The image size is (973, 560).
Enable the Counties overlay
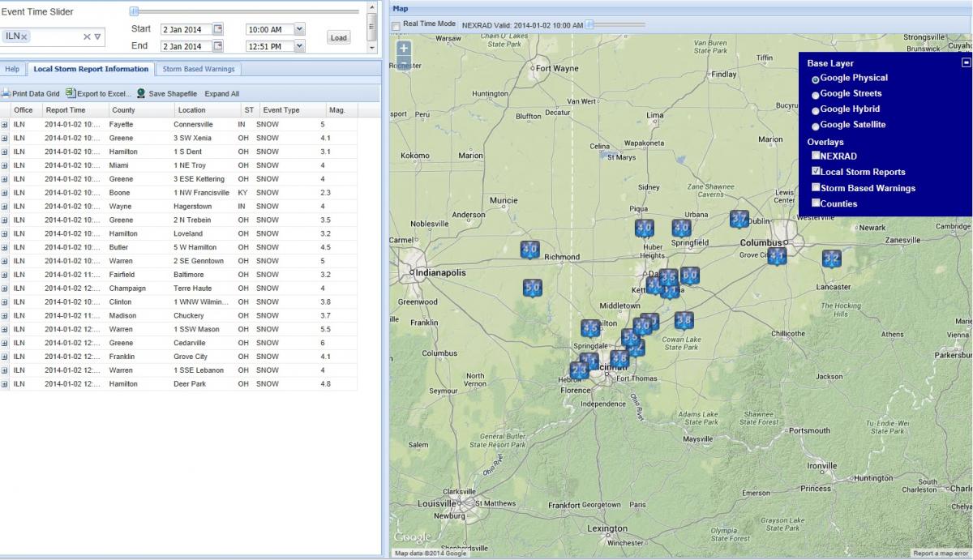[816, 203]
